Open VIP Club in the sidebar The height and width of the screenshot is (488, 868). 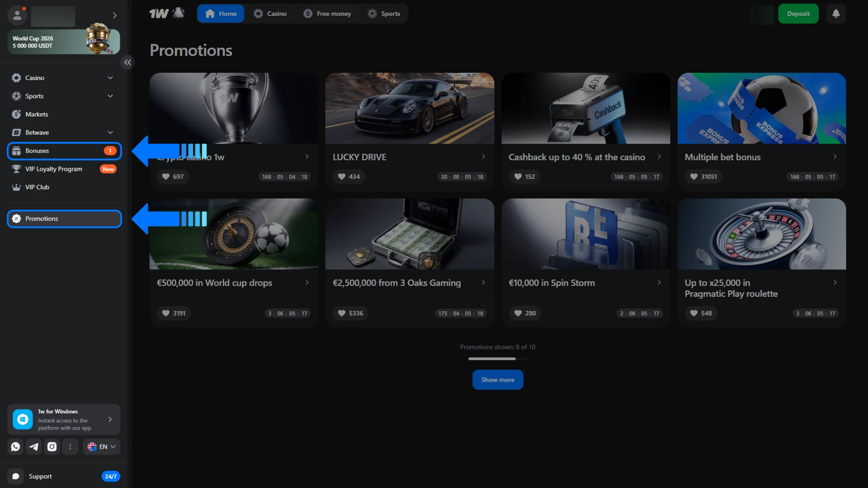pyautogui.click(x=64, y=187)
